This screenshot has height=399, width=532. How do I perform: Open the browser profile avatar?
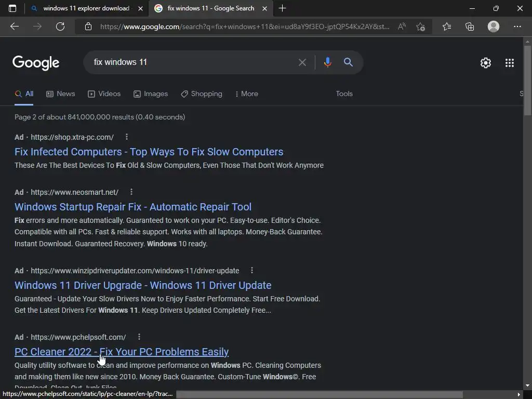coord(494,26)
